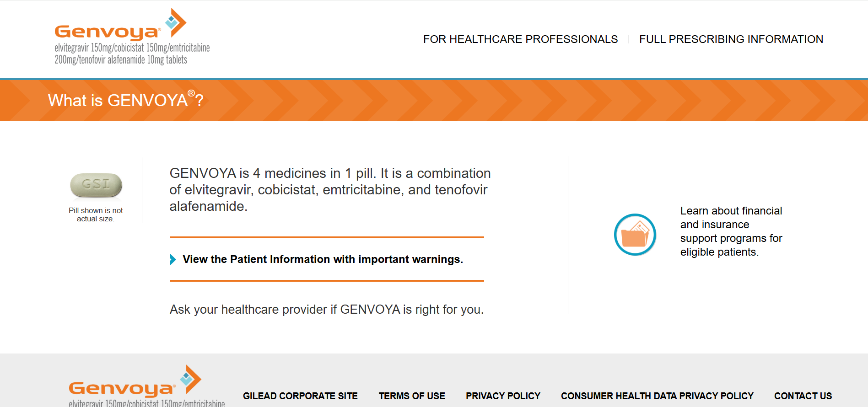The height and width of the screenshot is (407, 868).
Task: Open the Privacy Policy link
Action: pyautogui.click(x=503, y=396)
